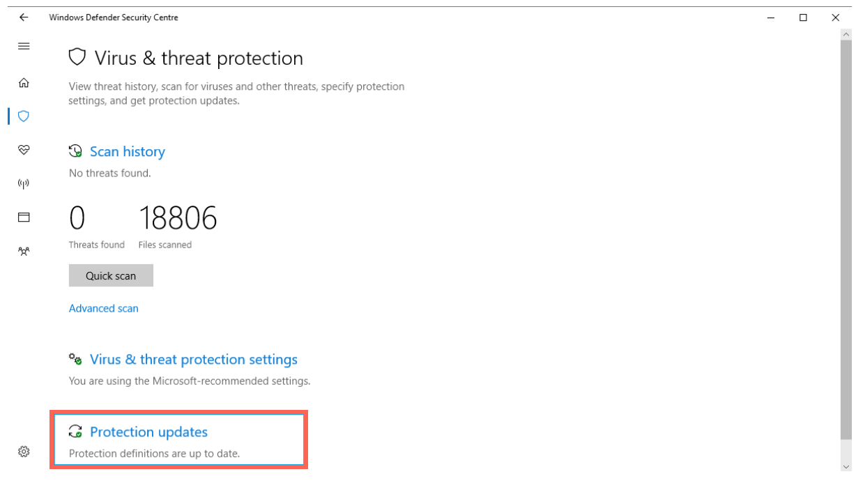Open Device performance & health heart icon
This screenshot has width=856, height=504.
[24, 150]
